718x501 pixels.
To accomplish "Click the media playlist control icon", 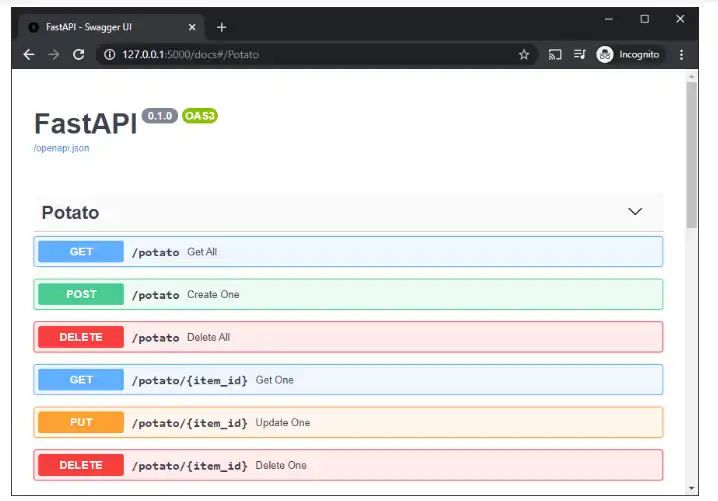I will [580, 55].
